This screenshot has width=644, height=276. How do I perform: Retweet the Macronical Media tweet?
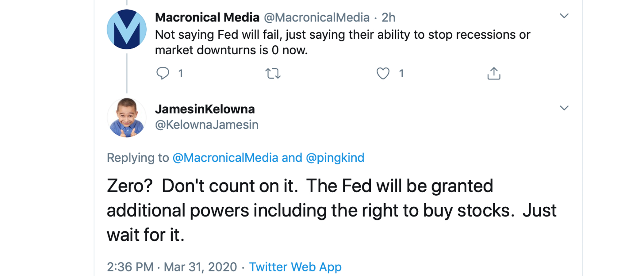[x=273, y=74]
